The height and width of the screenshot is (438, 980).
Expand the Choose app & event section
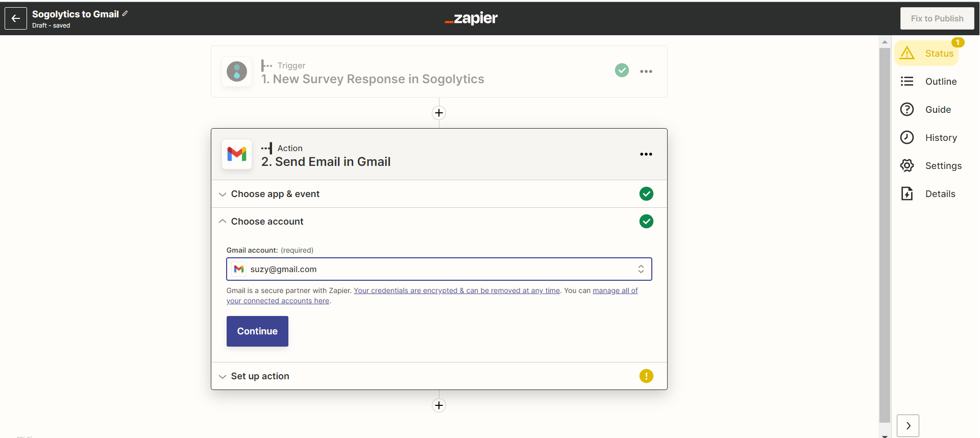tap(275, 194)
